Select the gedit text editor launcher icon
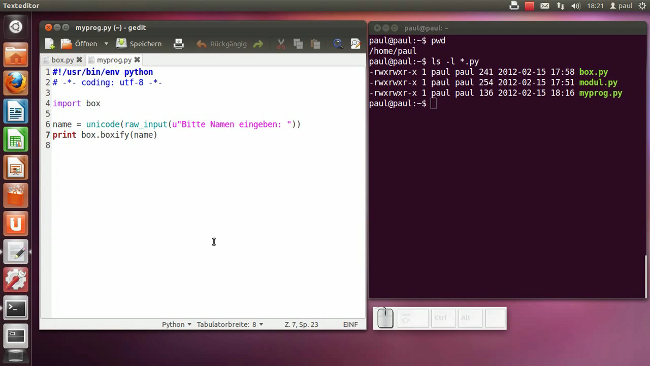 pos(16,252)
